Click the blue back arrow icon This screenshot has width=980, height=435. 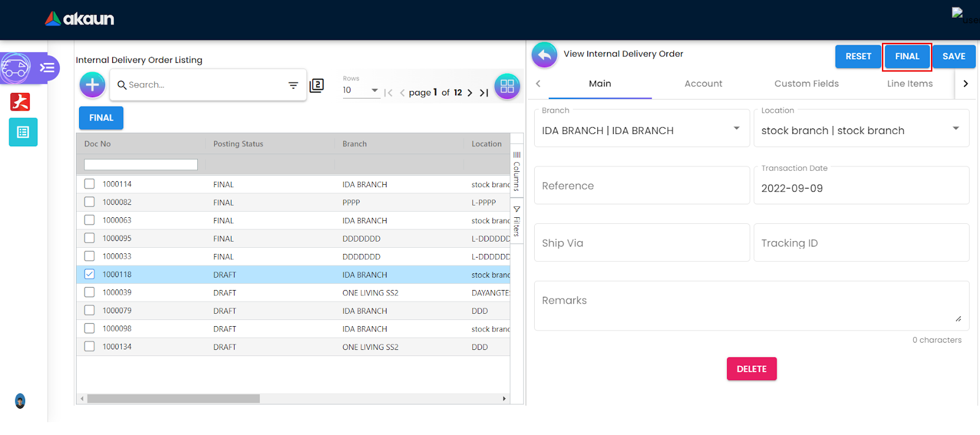click(545, 55)
